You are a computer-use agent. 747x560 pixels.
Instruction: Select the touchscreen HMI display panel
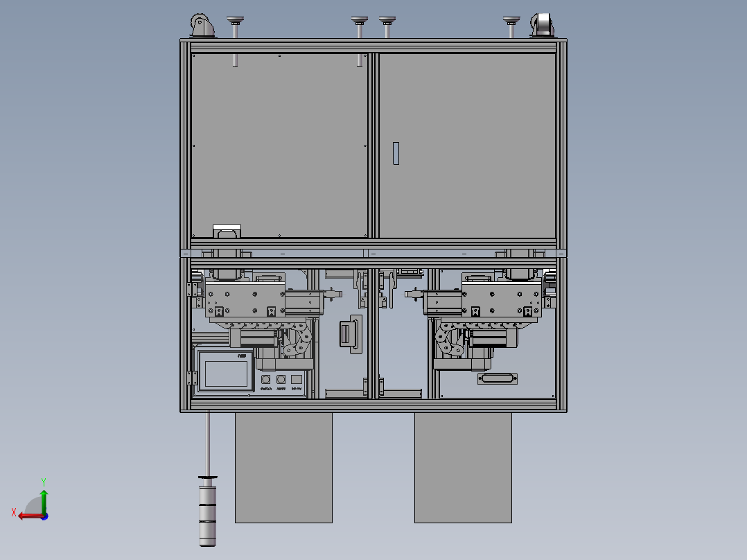[226, 373]
